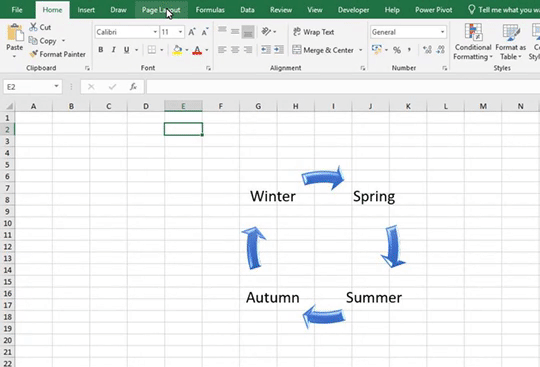Increase the cell indent
The image size is (540, 367).
tap(279, 50)
